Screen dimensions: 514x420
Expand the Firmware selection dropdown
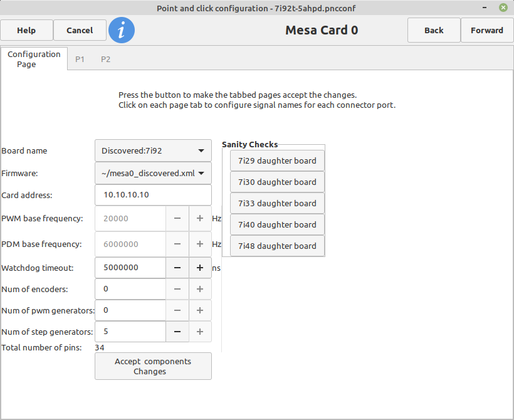[153, 173]
